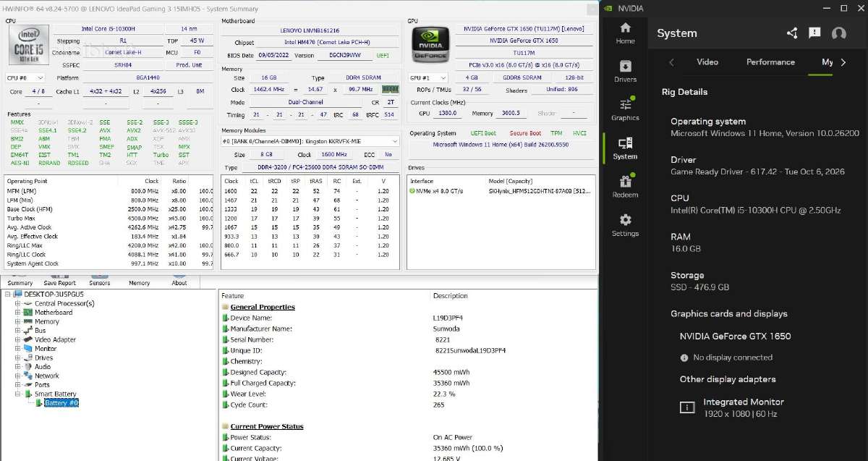The height and width of the screenshot is (461, 868).
Task: Collapse the DESKTOP-3U5PGU5 root node
Action: click(7, 295)
